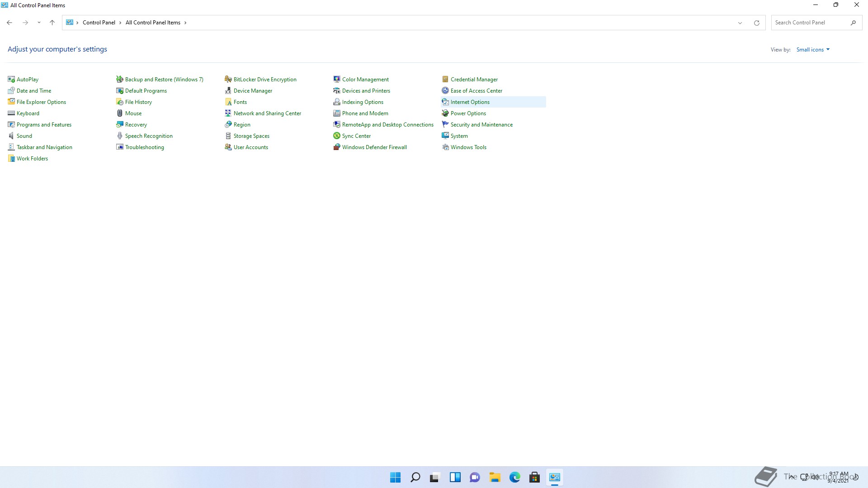The width and height of the screenshot is (868, 488).
Task: Open Microsoft Store from taskbar
Action: click(x=534, y=477)
